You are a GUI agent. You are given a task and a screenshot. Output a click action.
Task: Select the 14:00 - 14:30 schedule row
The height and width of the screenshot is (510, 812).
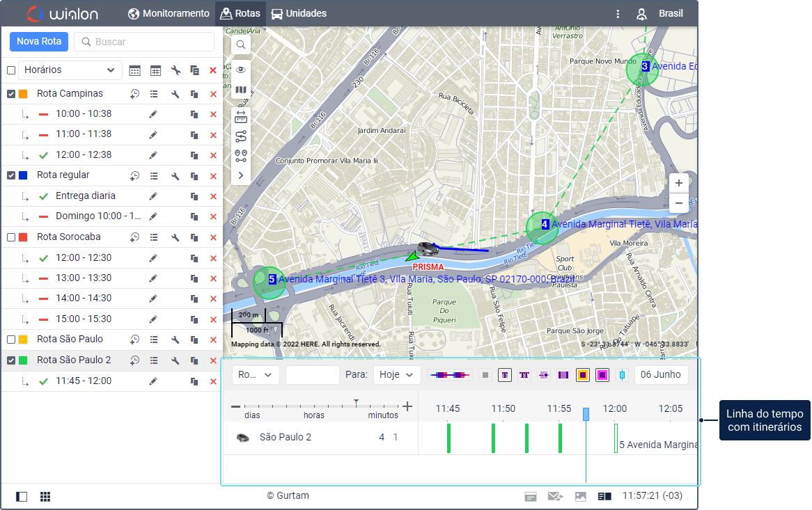(112, 298)
